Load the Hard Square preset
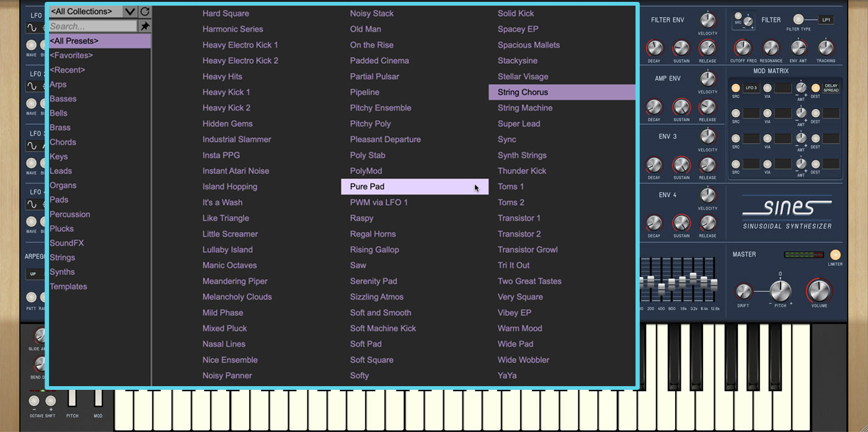This screenshot has height=432, width=868. point(226,13)
